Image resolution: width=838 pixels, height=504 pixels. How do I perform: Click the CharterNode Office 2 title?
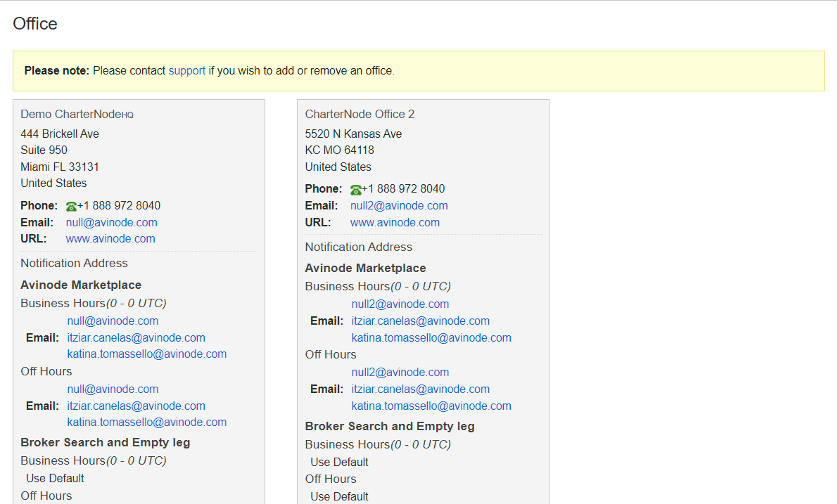coord(360,115)
